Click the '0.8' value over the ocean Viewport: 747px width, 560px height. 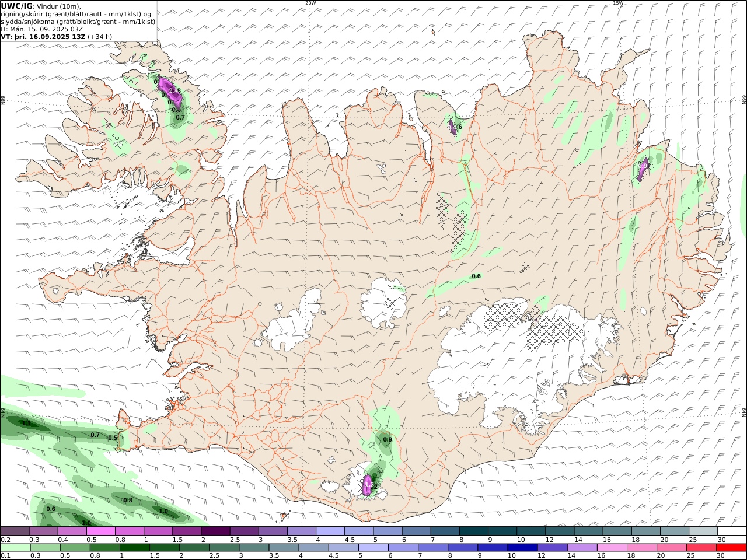coord(128,500)
